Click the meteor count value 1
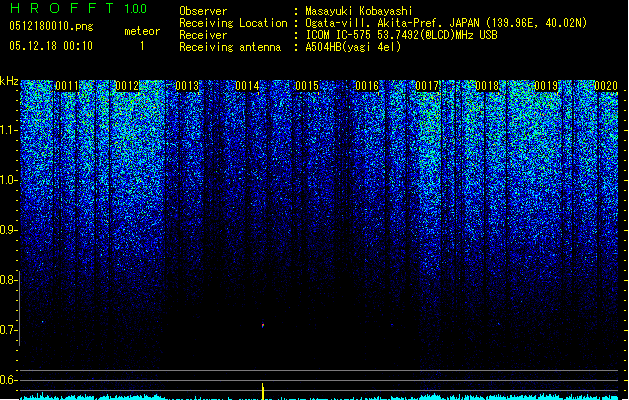 pos(142,46)
